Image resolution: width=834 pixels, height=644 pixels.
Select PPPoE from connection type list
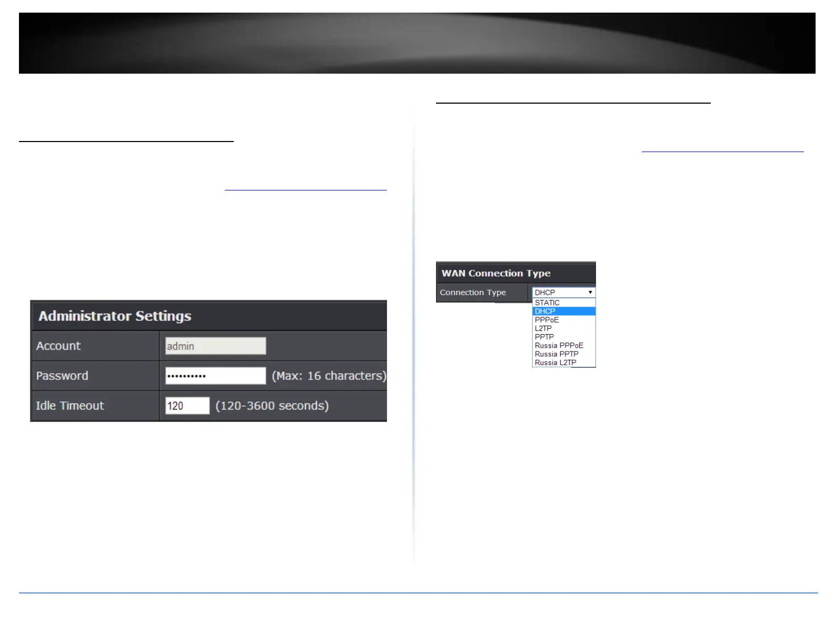(x=564, y=319)
